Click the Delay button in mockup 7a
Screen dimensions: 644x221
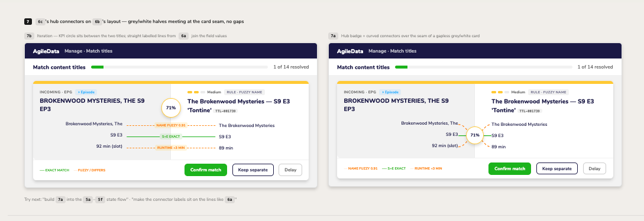click(594, 168)
